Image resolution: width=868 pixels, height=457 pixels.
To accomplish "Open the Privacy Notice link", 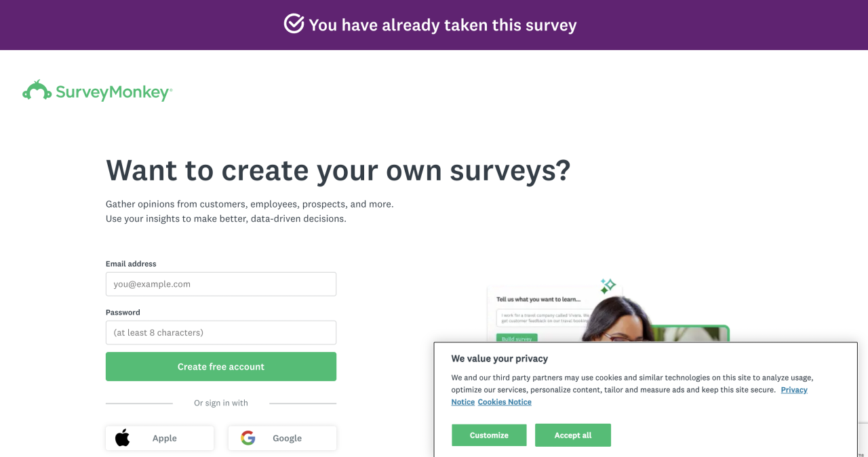I will pyautogui.click(x=793, y=390).
